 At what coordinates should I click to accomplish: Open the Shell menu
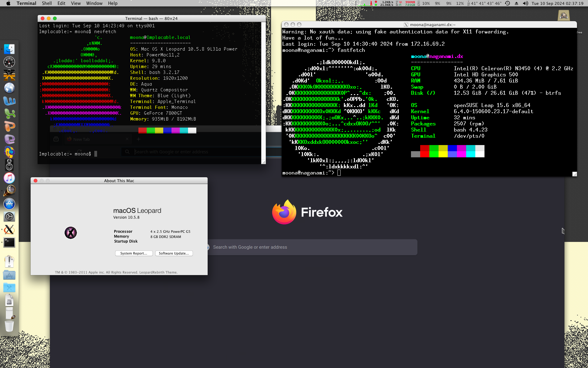tap(47, 3)
